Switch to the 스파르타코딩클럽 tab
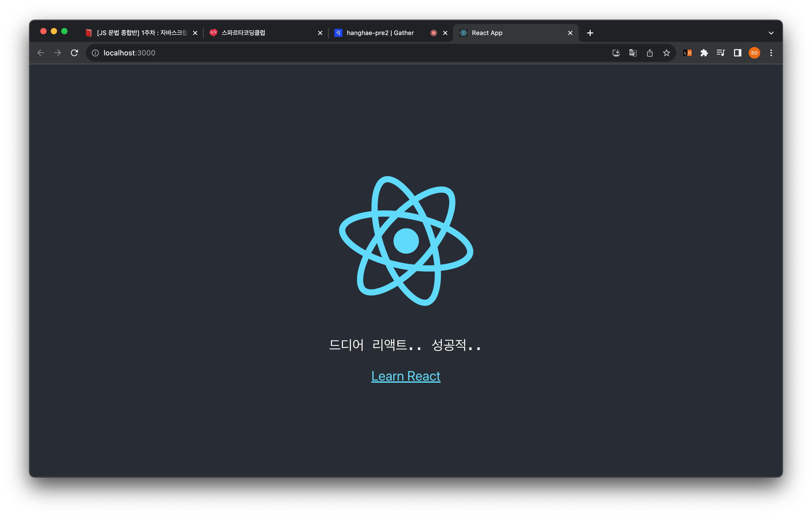Image resolution: width=812 pixels, height=516 pixels. tap(265, 33)
